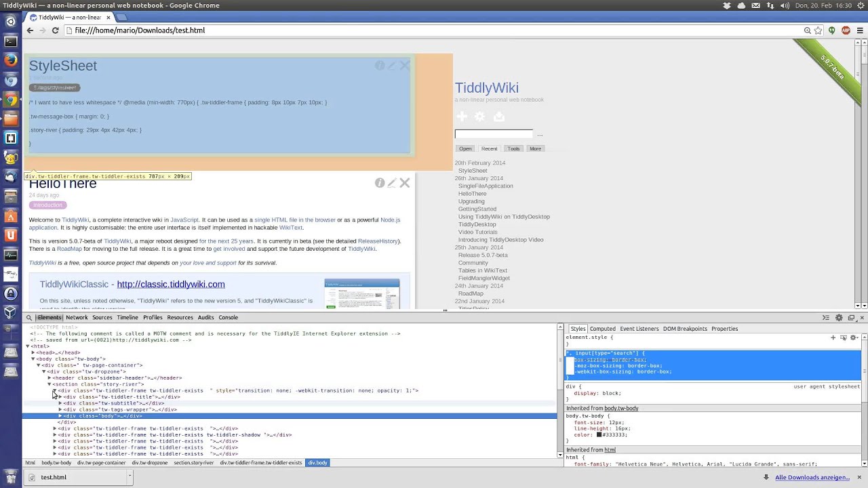868x488 pixels.
Task: Open the Tools tab in TiddlyWiki sidebar
Action: pyautogui.click(x=513, y=148)
